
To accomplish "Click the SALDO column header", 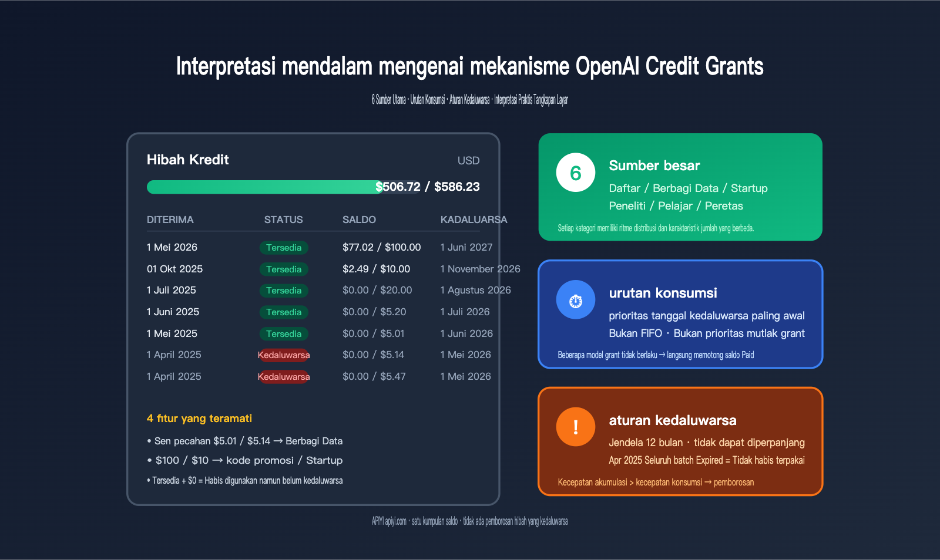I will pos(360,220).
